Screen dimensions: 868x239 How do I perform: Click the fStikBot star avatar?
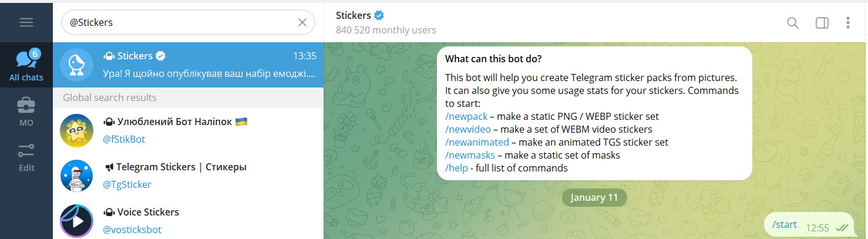(77, 130)
